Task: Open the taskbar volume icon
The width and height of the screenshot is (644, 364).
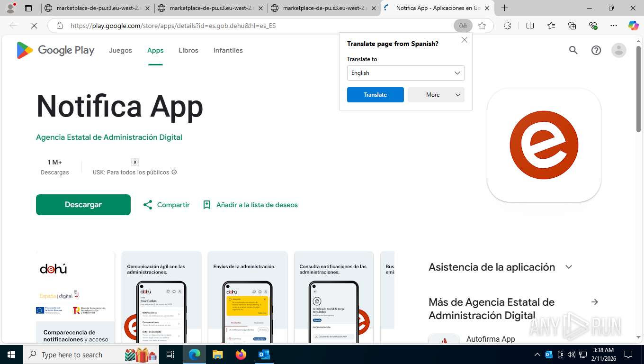Action: (x=572, y=355)
